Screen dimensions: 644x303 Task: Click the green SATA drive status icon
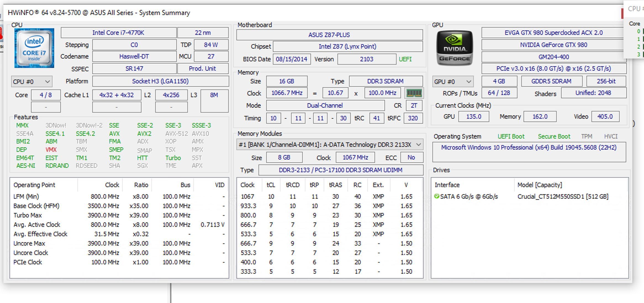437,196
